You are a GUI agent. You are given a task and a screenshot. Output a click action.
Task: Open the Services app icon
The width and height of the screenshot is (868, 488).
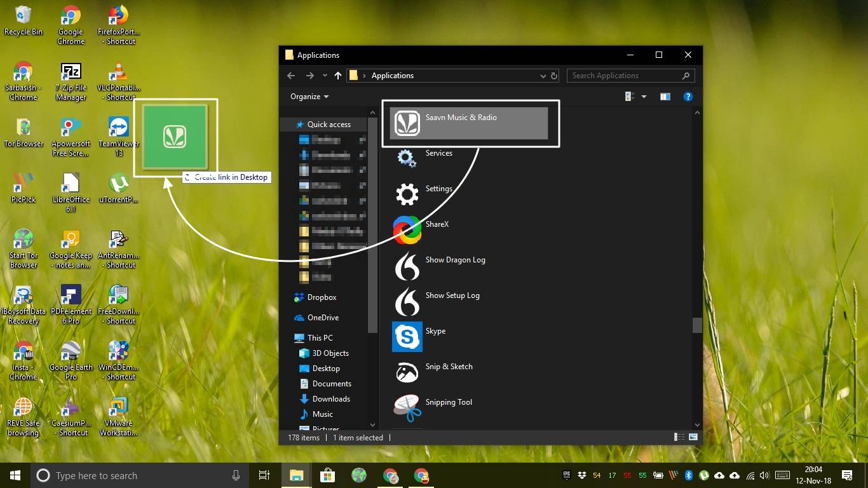tap(407, 158)
